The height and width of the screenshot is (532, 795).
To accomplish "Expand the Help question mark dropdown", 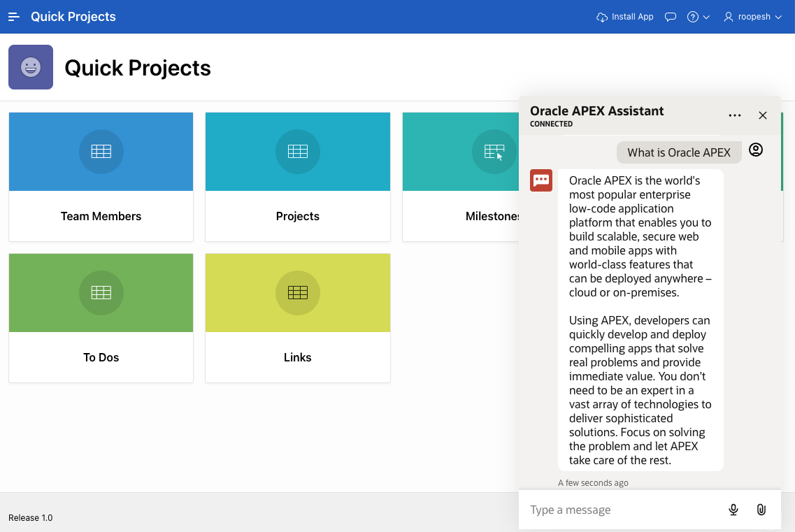I will (x=698, y=17).
